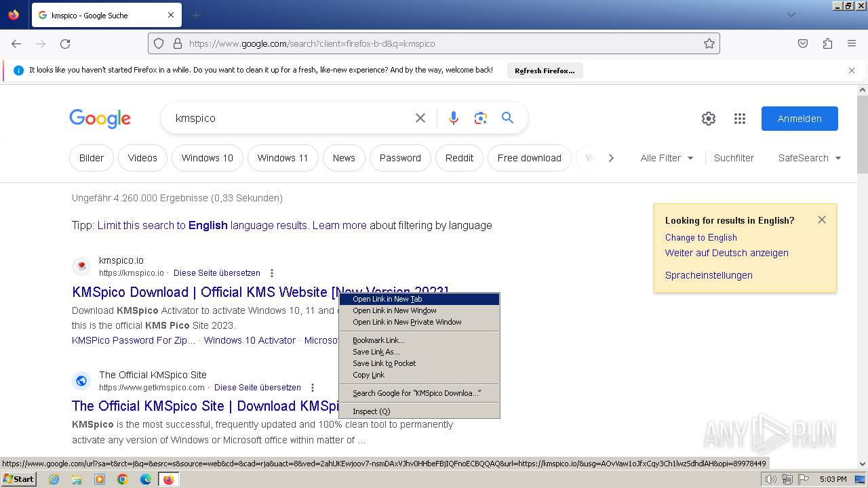The height and width of the screenshot is (488, 868).
Task: Click the Anmelden sign-in button
Action: 800,119
